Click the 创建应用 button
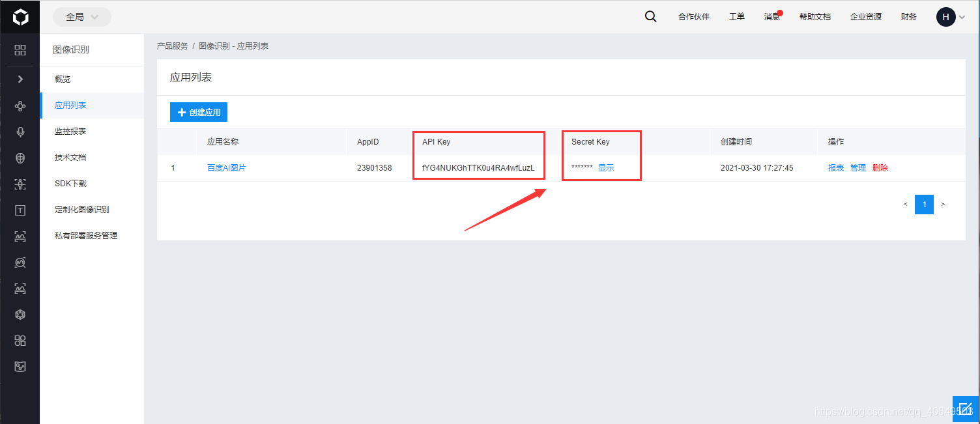The image size is (980, 424). tap(199, 112)
